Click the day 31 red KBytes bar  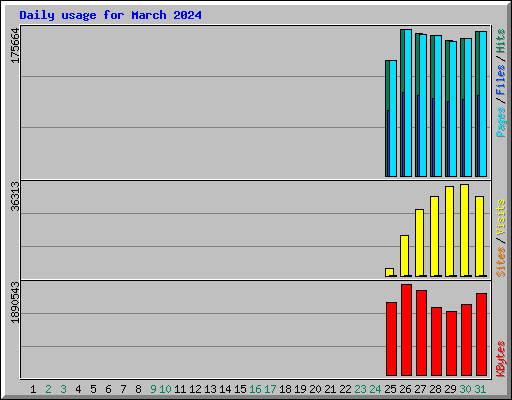(481, 334)
